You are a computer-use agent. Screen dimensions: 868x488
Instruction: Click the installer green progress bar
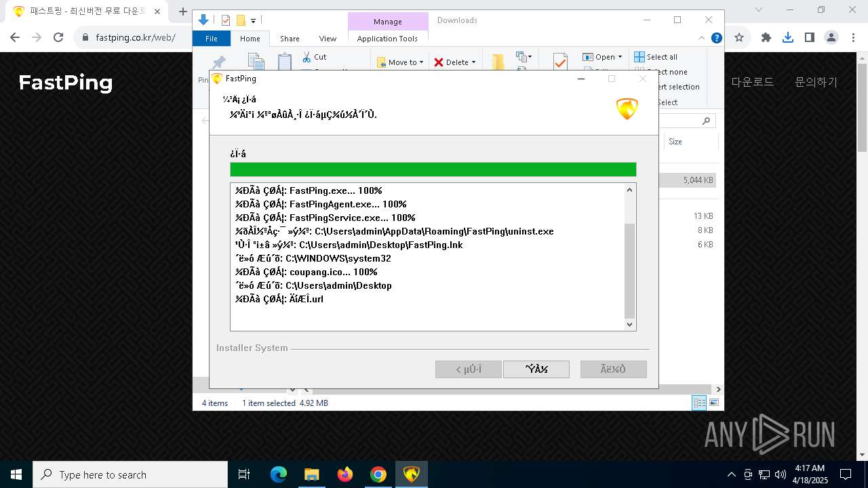pyautogui.click(x=433, y=169)
